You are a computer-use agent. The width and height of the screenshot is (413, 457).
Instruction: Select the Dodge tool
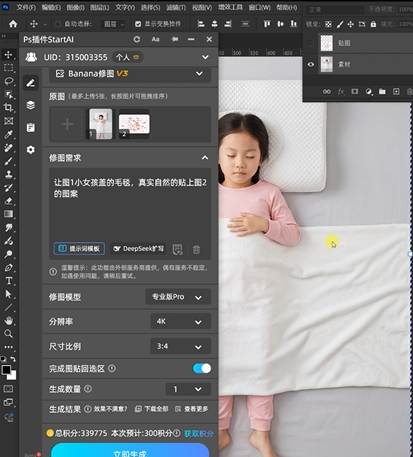pyautogui.click(x=8, y=254)
